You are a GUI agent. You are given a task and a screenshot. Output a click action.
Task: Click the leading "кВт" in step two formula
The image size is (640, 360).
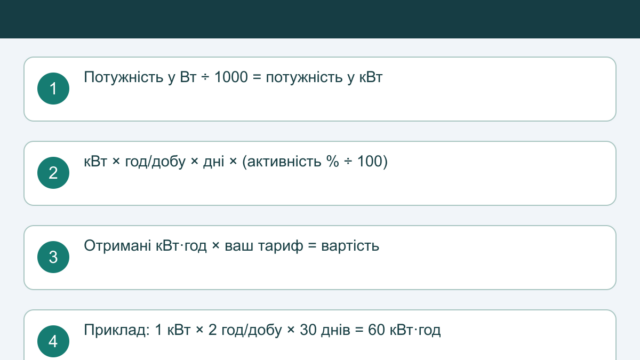95,162
